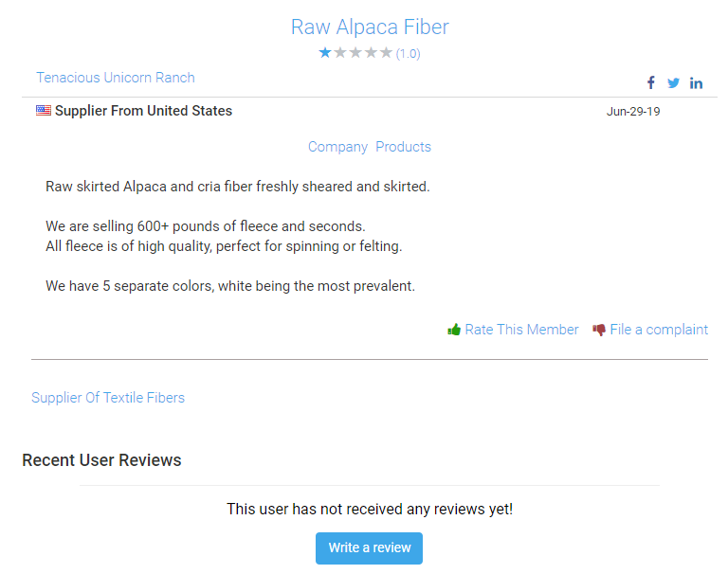Open the Raw Alpaca Fiber title link

click(x=370, y=27)
